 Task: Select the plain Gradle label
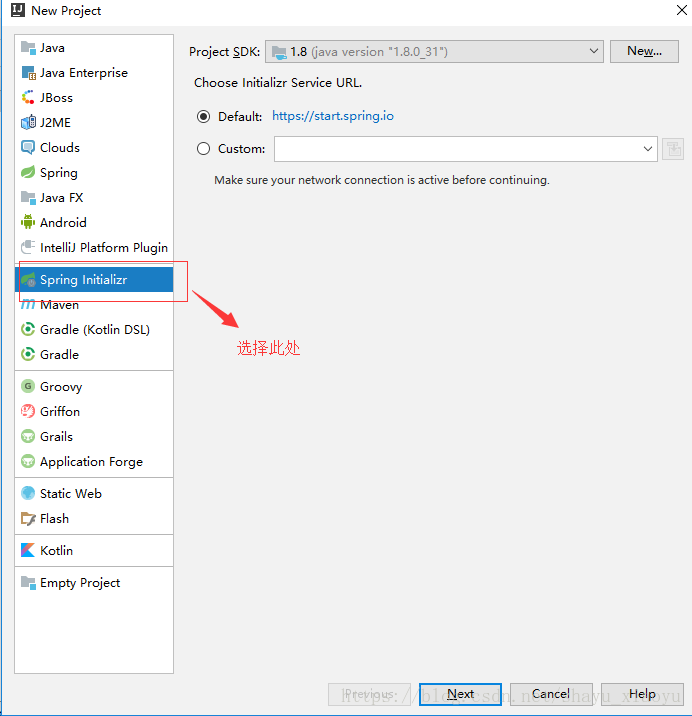coord(59,354)
